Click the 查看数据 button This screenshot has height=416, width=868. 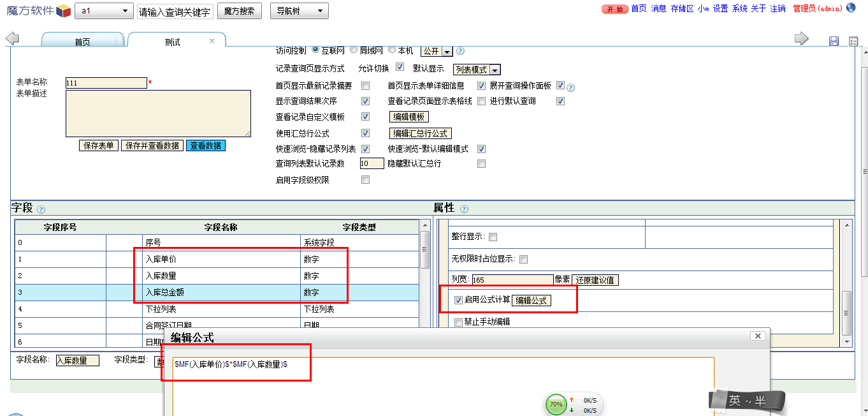click(206, 145)
